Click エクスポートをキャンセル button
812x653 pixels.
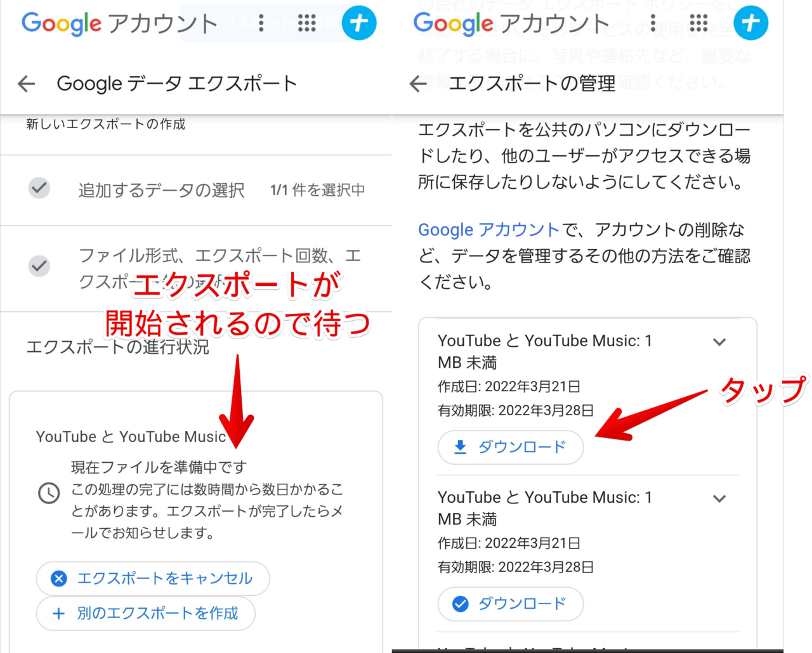(x=153, y=578)
